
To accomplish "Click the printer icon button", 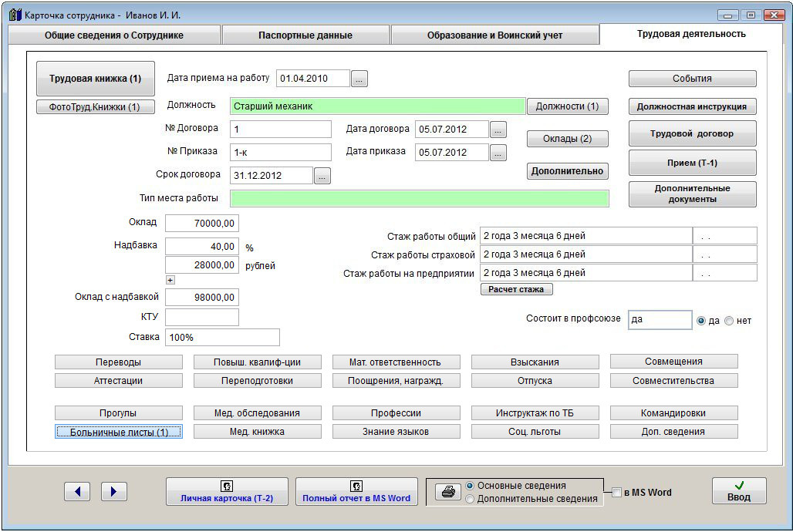I will pyautogui.click(x=446, y=492).
